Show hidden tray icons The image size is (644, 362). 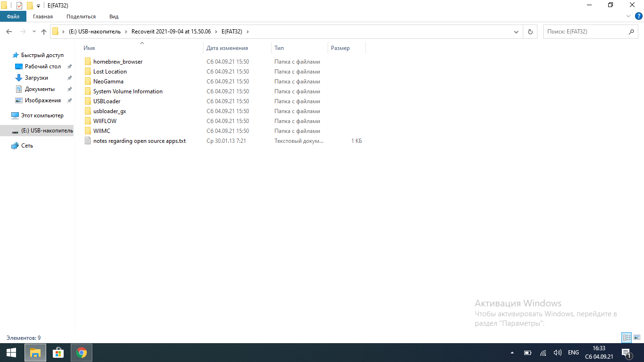click(512, 353)
